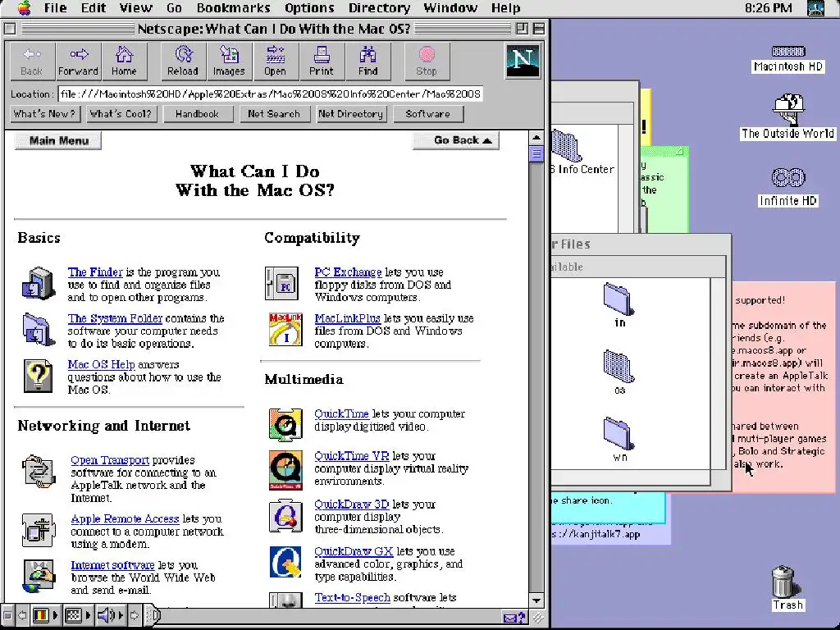Click the QuickDraw GX icon image
This screenshot has width=840, height=630.
tap(285, 562)
